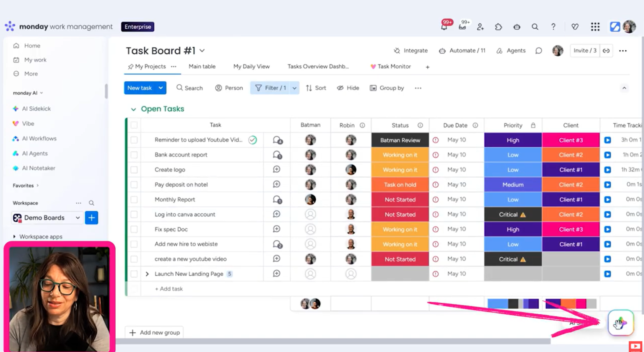Click the copy link icon beside Invite
The height and width of the screenshot is (352, 644).
(x=606, y=51)
